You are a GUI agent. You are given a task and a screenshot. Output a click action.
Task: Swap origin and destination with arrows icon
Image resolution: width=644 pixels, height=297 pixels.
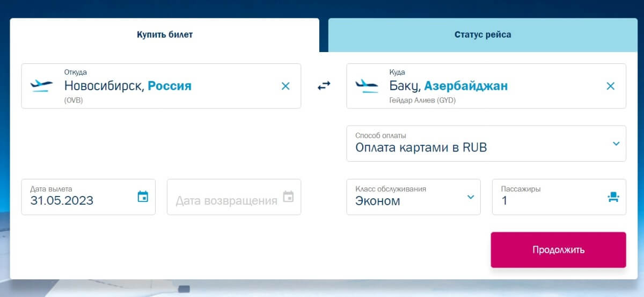point(324,86)
